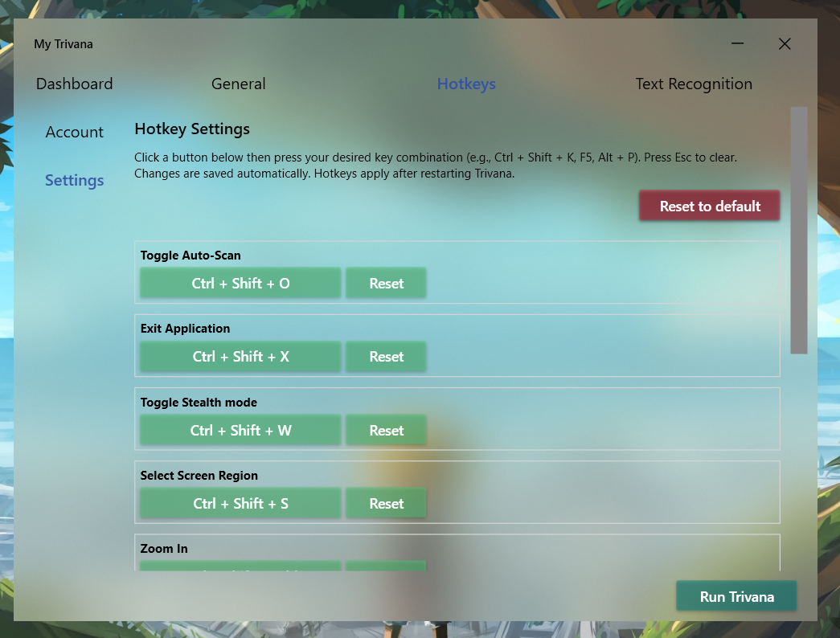The width and height of the screenshot is (840, 638).
Task: Reset the Exit Application hotkey
Action: pyautogui.click(x=387, y=356)
